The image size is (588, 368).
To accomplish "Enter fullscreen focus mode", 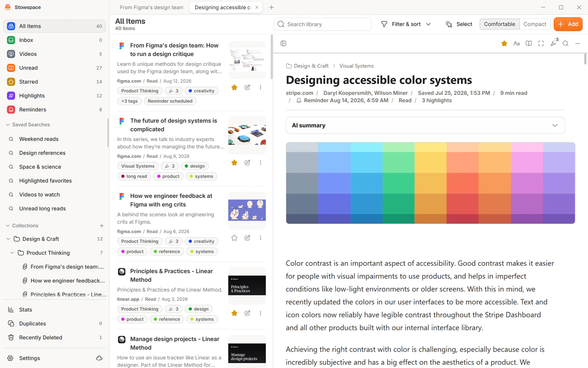I will (x=541, y=43).
